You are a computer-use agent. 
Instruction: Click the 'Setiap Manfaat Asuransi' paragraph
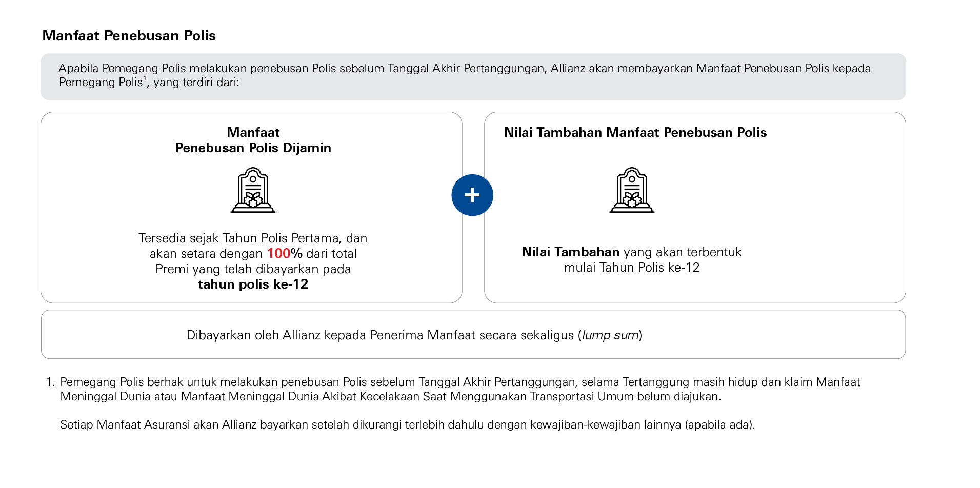[407, 425]
